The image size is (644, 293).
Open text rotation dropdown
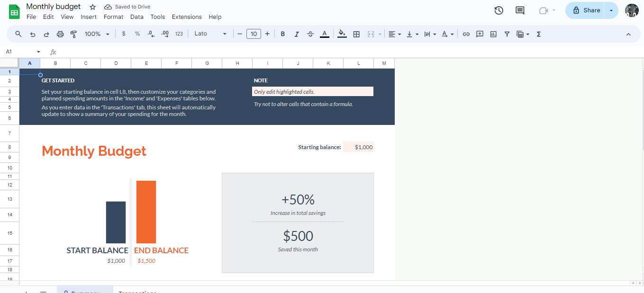tap(447, 34)
